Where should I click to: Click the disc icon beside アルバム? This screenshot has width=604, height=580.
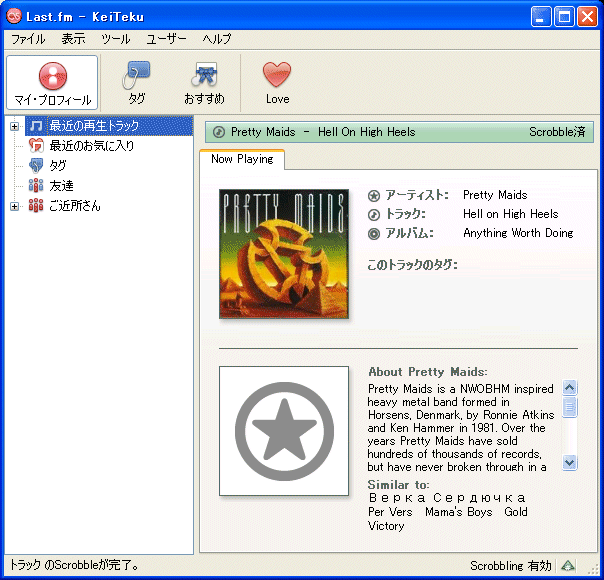pos(374,234)
